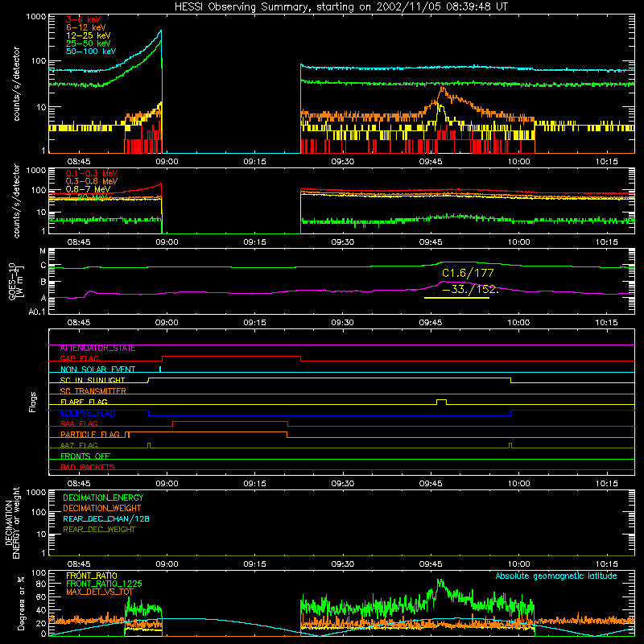Click the Flags axis title
The image size is (644, 644).
click(x=32, y=402)
